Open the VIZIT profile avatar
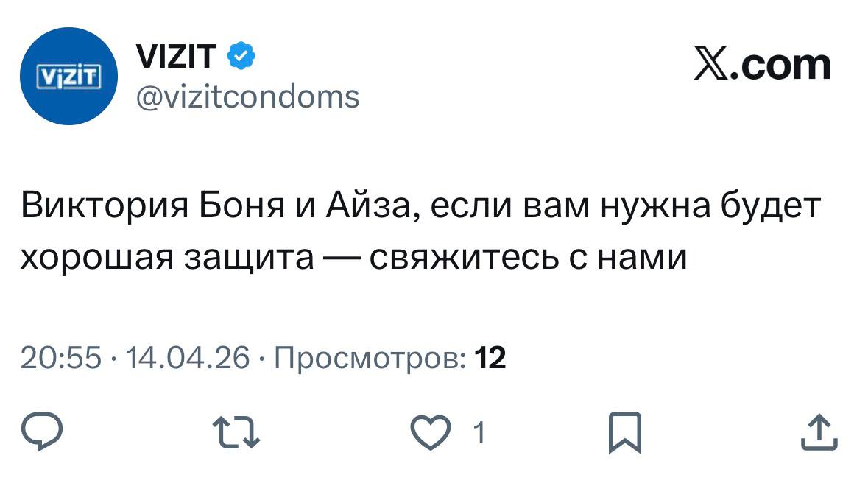The width and height of the screenshot is (868, 500). click(68, 76)
